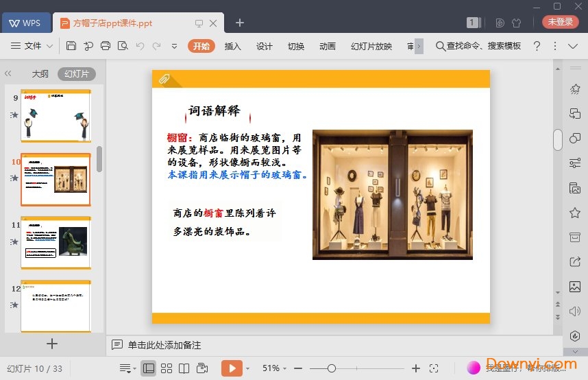Switch to the 大纲 outline view
The width and height of the screenshot is (588, 380).
[40, 73]
